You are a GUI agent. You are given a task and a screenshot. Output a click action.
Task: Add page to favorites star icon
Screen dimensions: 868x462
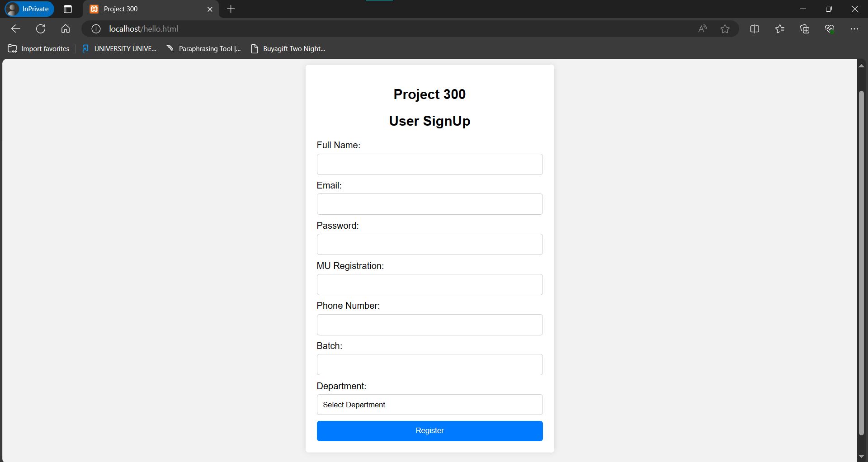725,29
